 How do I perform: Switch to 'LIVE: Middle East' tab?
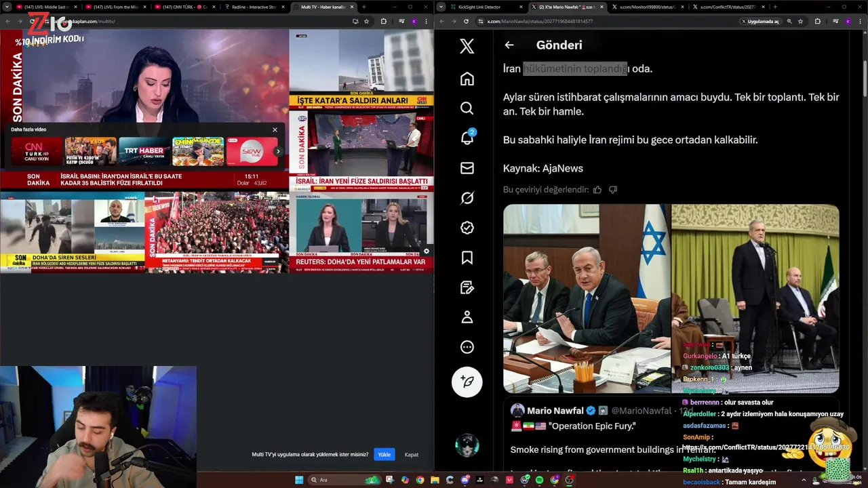pyautogui.click(x=47, y=7)
